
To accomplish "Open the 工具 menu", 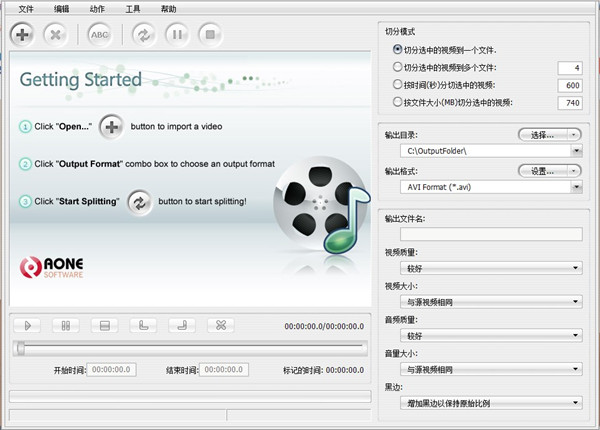I will (x=133, y=8).
